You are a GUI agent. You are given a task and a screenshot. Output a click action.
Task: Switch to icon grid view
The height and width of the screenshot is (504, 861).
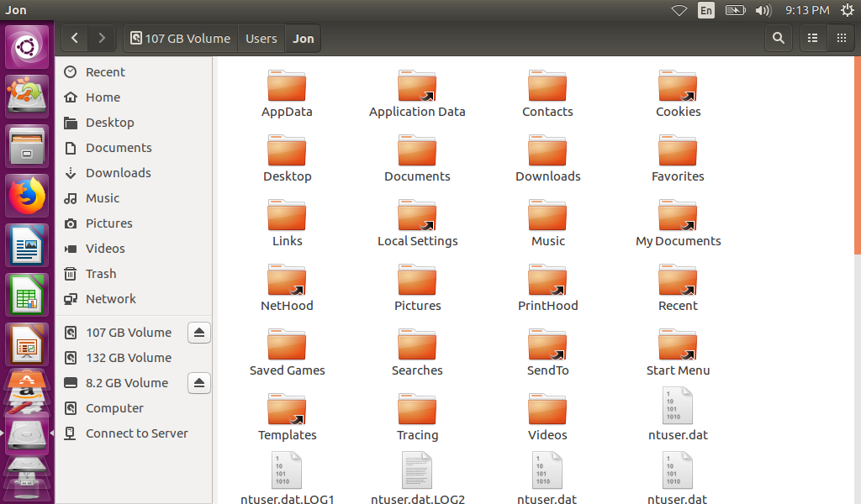pyautogui.click(x=841, y=38)
